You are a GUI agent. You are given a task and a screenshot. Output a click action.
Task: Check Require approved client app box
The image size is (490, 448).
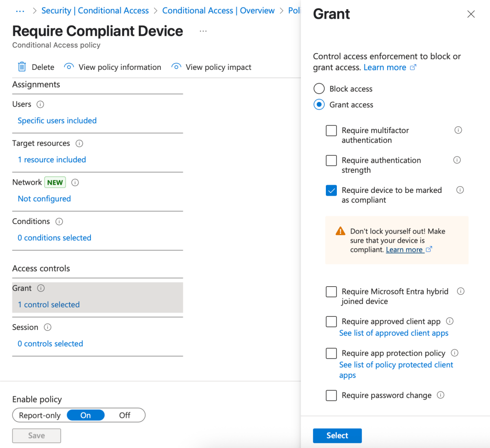pos(331,322)
